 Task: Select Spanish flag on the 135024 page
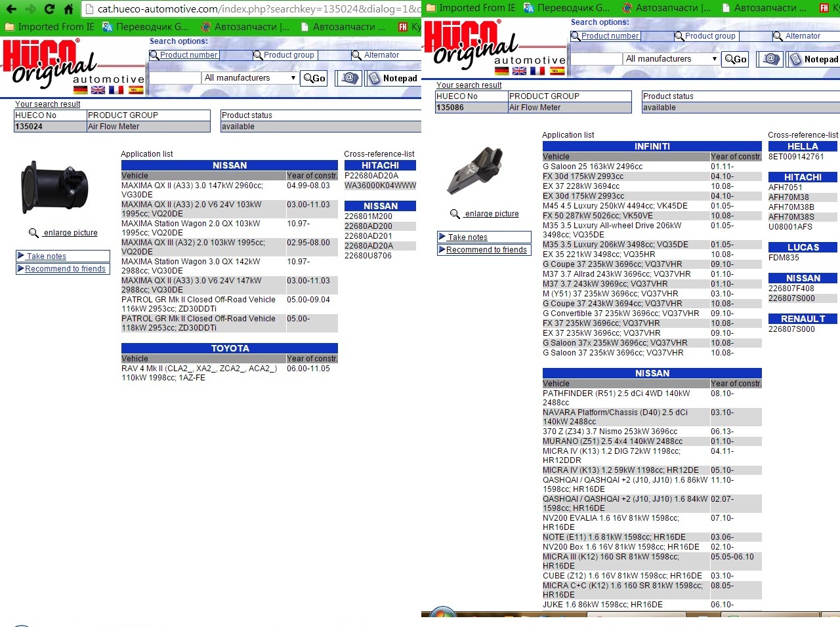coord(136,91)
